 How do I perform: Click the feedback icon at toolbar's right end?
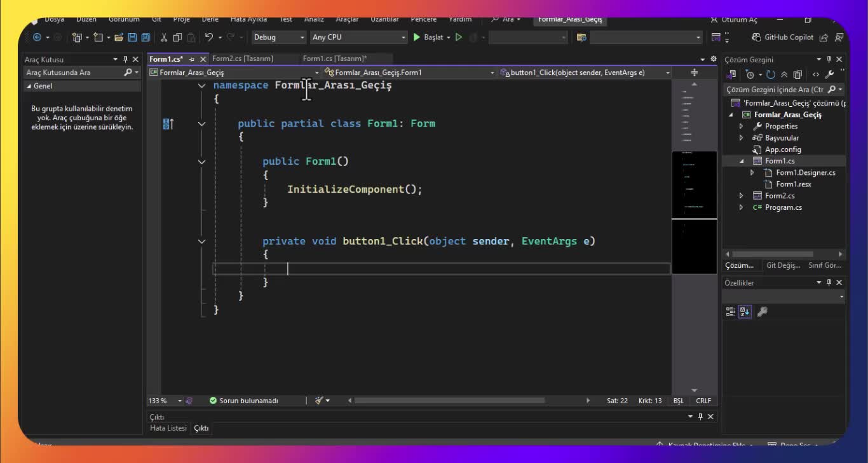pyautogui.click(x=839, y=38)
